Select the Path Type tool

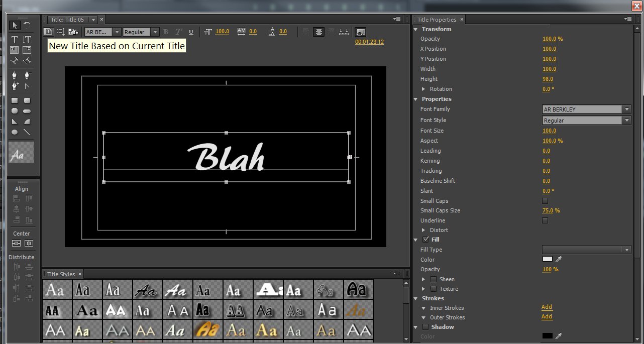point(15,61)
